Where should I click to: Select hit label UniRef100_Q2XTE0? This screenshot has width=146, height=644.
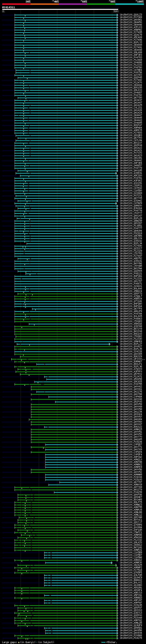pos(131,75)
